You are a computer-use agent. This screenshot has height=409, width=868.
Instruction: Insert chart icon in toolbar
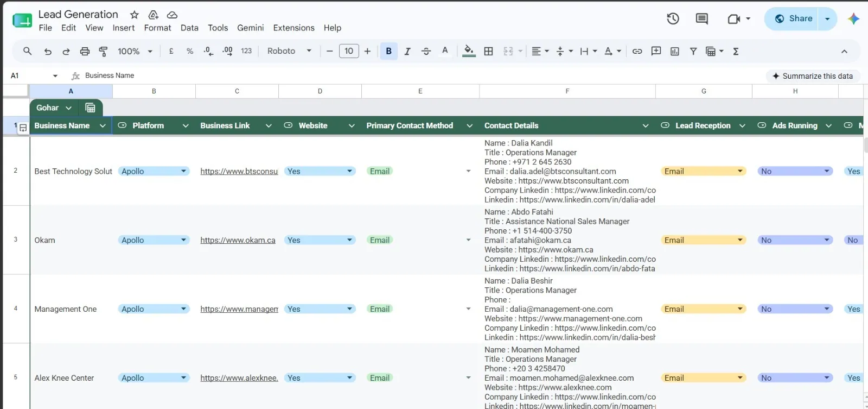(x=674, y=51)
